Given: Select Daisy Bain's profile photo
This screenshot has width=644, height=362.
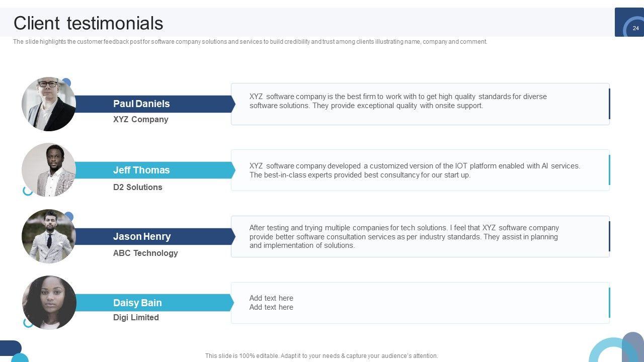Looking at the screenshot, I should click(x=49, y=303).
